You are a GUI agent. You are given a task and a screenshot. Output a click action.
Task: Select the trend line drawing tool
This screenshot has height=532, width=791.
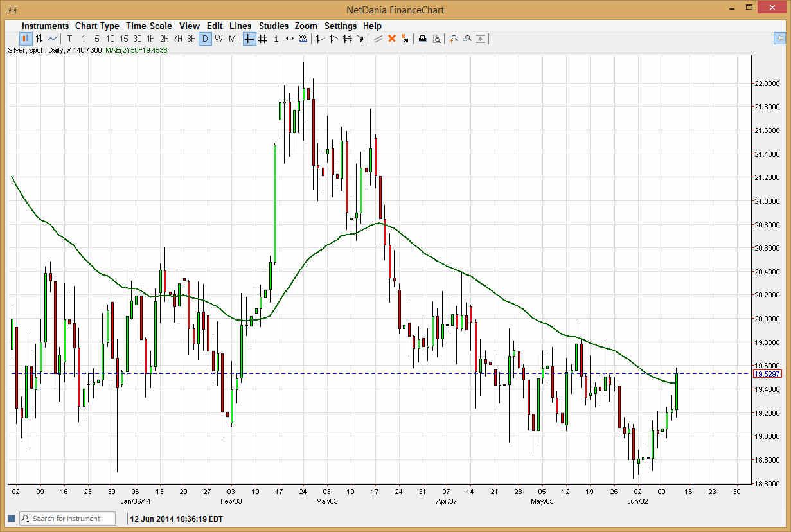click(319, 39)
